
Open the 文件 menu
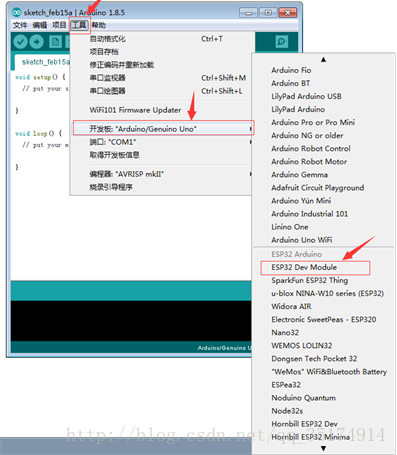pos(20,25)
